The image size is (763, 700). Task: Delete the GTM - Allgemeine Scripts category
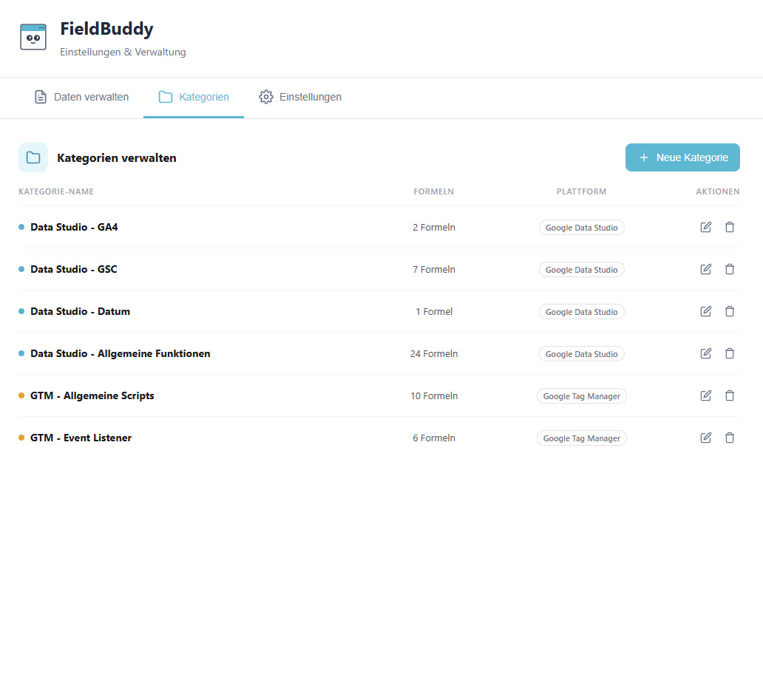pos(730,396)
